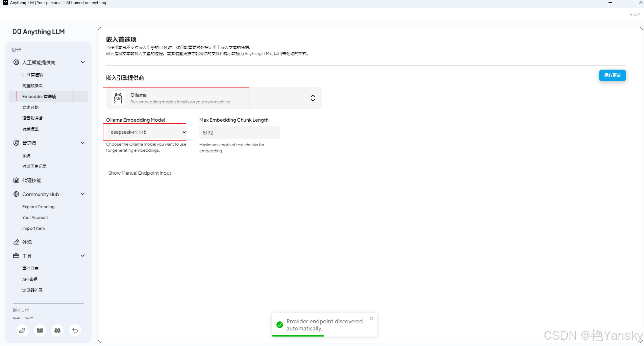Click the 嵌入首选项 page title
The width and height of the screenshot is (644, 346).
[121, 40]
